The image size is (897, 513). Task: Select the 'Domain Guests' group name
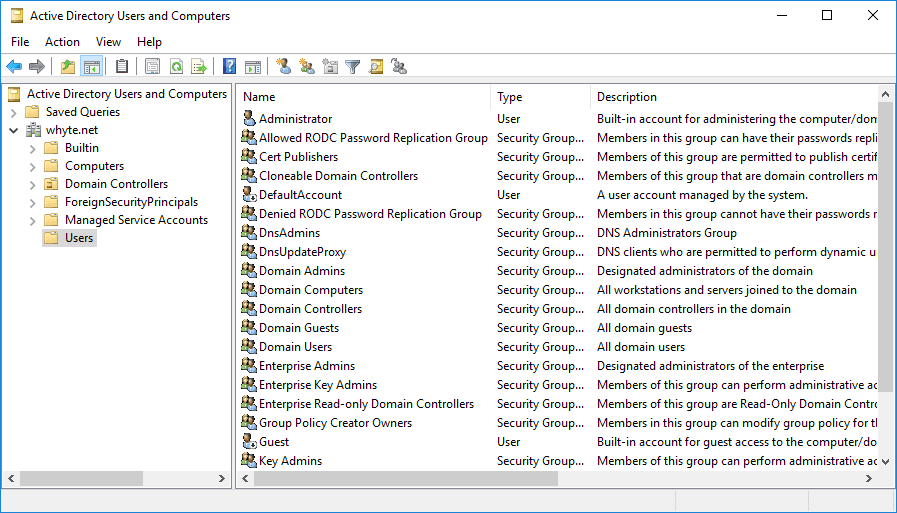click(x=299, y=328)
